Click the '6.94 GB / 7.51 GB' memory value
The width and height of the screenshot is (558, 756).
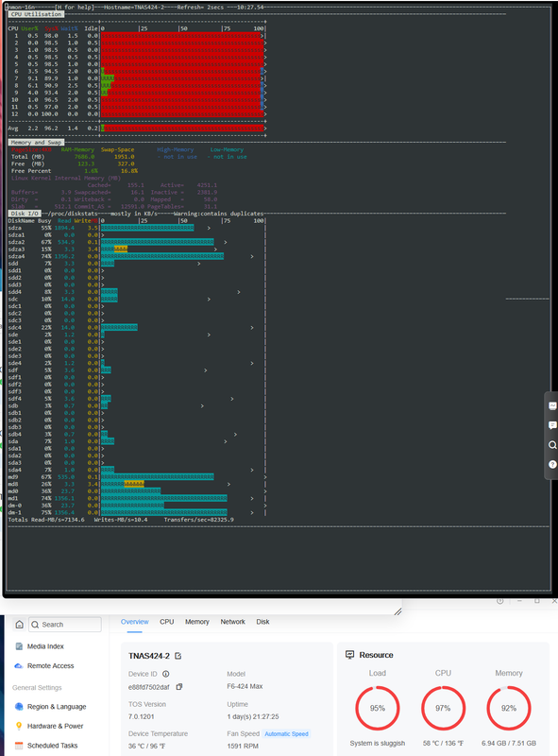coord(508,743)
